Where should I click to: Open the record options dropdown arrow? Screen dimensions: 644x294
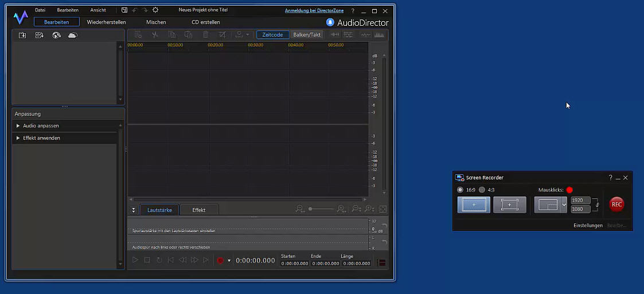(x=229, y=261)
